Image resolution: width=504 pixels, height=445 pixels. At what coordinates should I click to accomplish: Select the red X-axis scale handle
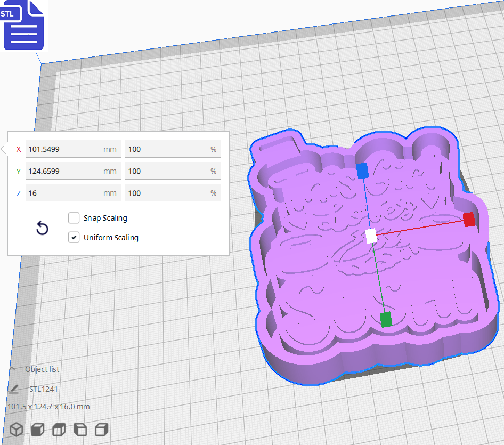pyautogui.click(x=470, y=220)
